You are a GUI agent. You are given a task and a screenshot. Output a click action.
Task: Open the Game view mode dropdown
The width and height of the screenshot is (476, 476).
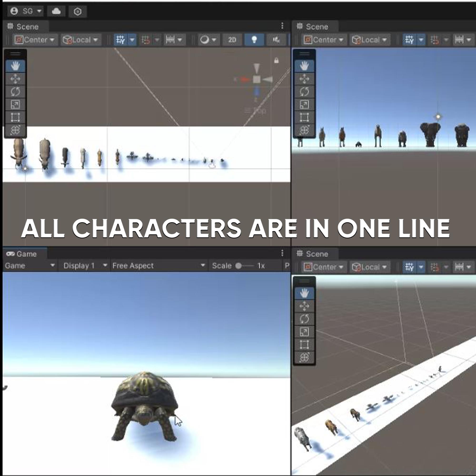[30, 266]
